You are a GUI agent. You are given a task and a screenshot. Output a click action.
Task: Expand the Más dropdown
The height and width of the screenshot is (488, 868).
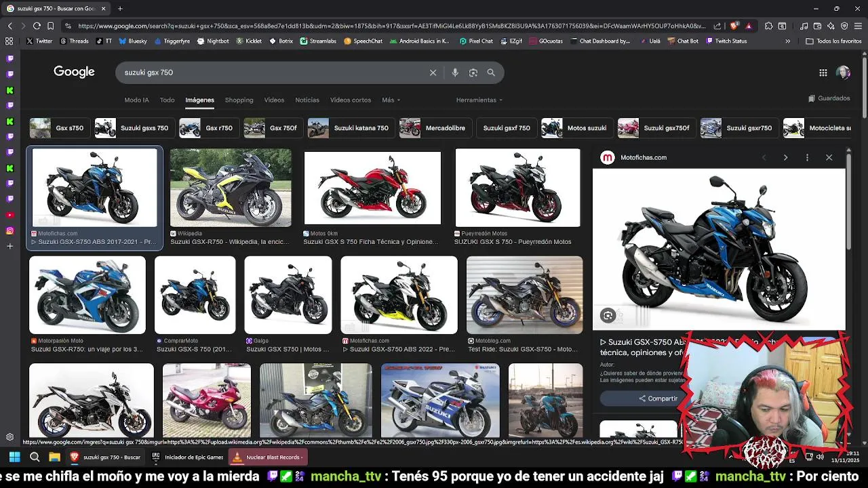click(x=391, y=100)
